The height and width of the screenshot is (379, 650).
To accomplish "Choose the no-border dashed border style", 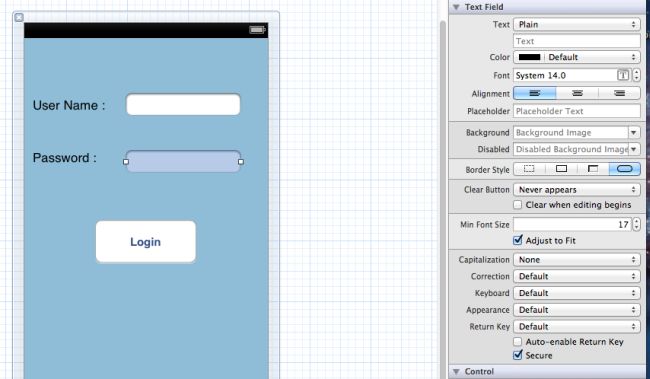I will [x=529, y=169].
